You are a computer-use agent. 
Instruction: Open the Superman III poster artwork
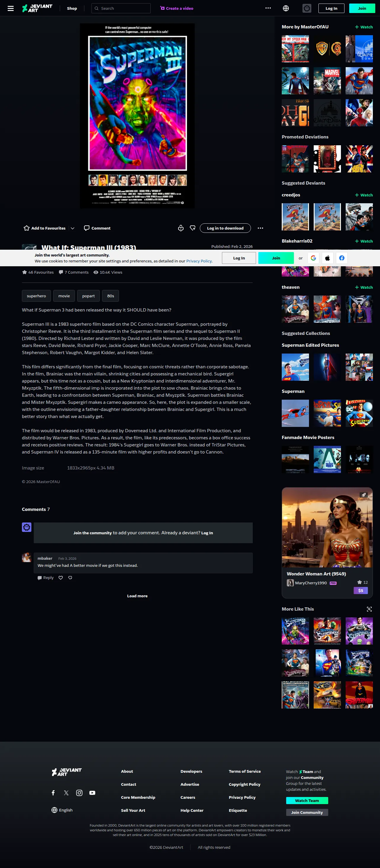(137, 116)
